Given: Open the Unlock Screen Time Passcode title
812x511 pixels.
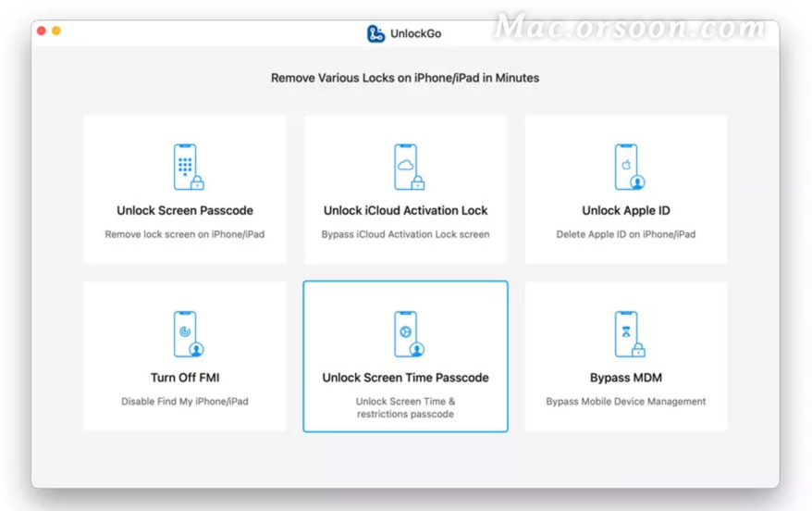Looking at the screenshot, I should pos(405,378).
